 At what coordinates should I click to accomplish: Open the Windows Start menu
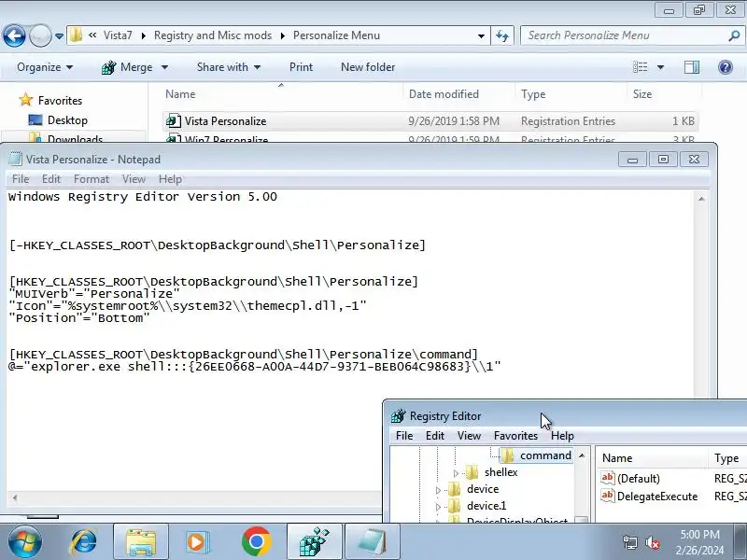pyautogui.click(x=24, y=541)
